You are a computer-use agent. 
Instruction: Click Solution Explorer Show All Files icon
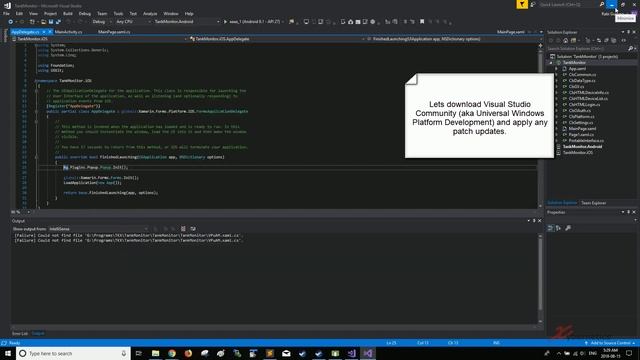(x=613, y=40)
